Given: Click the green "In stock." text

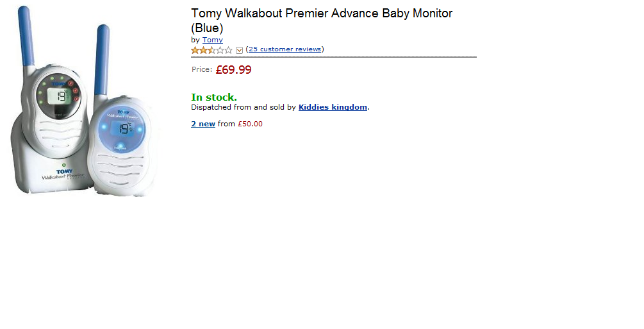Looking at the screenshot, I should tap(214, 97).
